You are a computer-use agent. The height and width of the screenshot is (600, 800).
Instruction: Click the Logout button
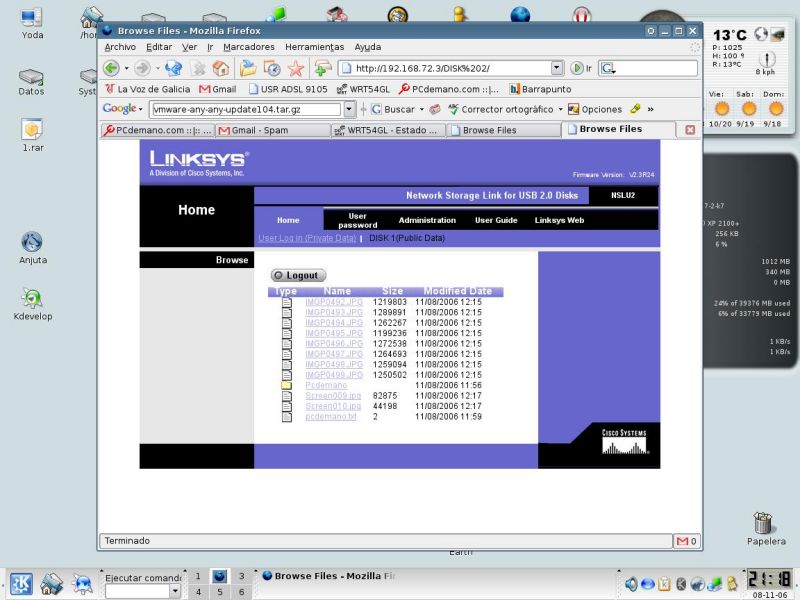(298, 276)
